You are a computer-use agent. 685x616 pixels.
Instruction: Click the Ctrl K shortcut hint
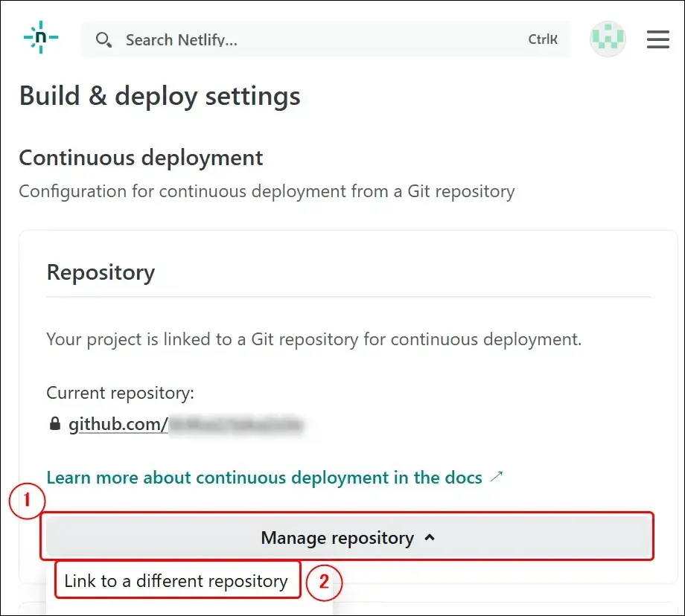pos(543,40)
